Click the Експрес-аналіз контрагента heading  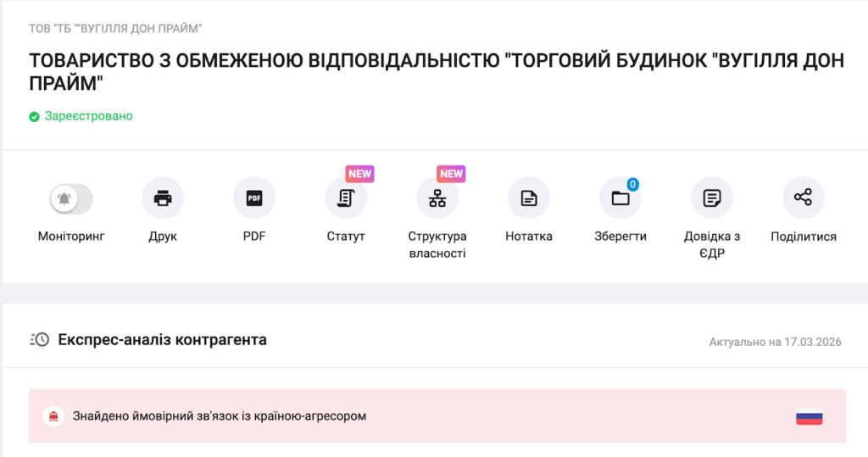pos(162,340)
